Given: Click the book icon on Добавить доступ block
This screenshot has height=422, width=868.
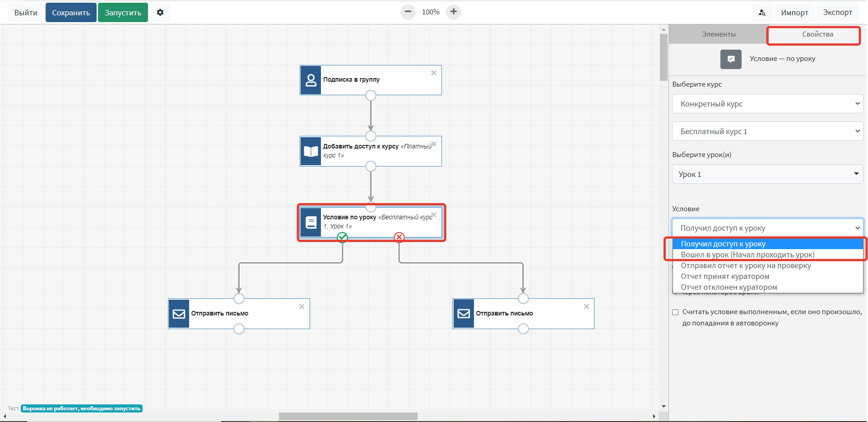Looking at the screenshot, I should click(311, 151).
